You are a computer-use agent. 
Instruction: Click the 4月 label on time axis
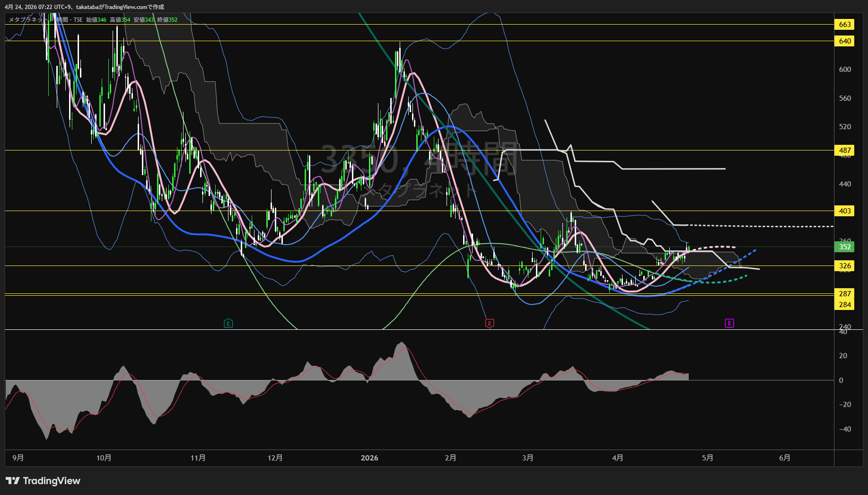[617, 458]
